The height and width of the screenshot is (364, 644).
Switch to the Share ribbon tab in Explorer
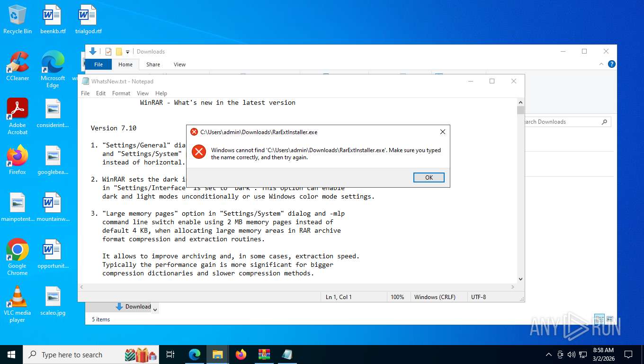tap(153, 64)
